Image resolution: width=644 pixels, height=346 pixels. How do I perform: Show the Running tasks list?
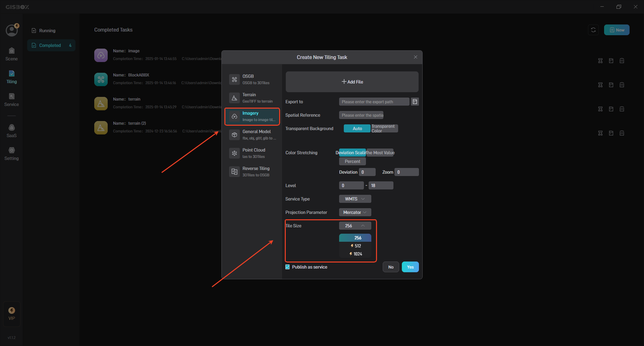[51, 31]
